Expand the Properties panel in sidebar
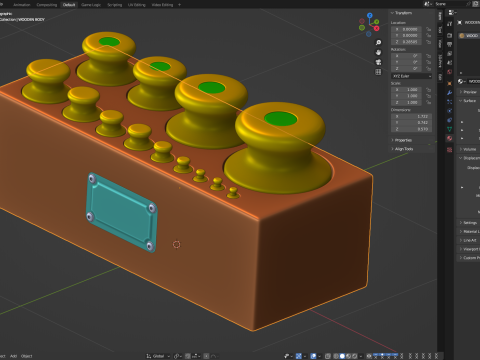 (403, 140)
